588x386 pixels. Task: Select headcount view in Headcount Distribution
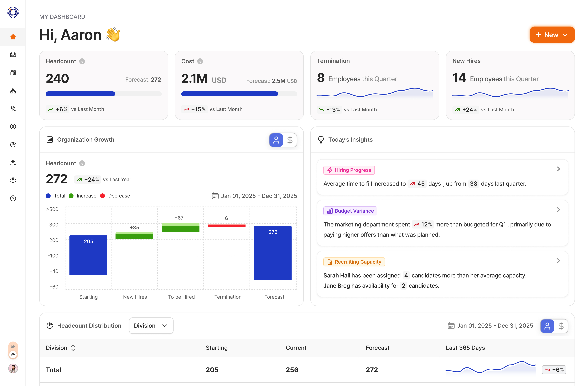tap(547, 326)
